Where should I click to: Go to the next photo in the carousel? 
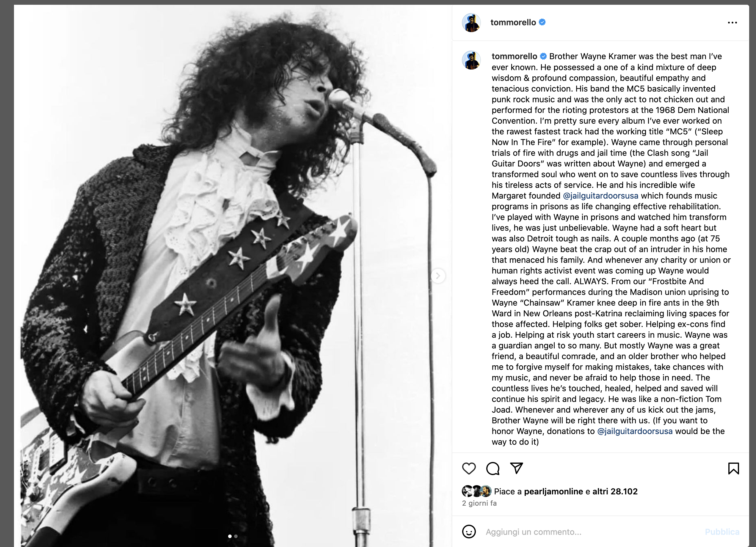438,276
